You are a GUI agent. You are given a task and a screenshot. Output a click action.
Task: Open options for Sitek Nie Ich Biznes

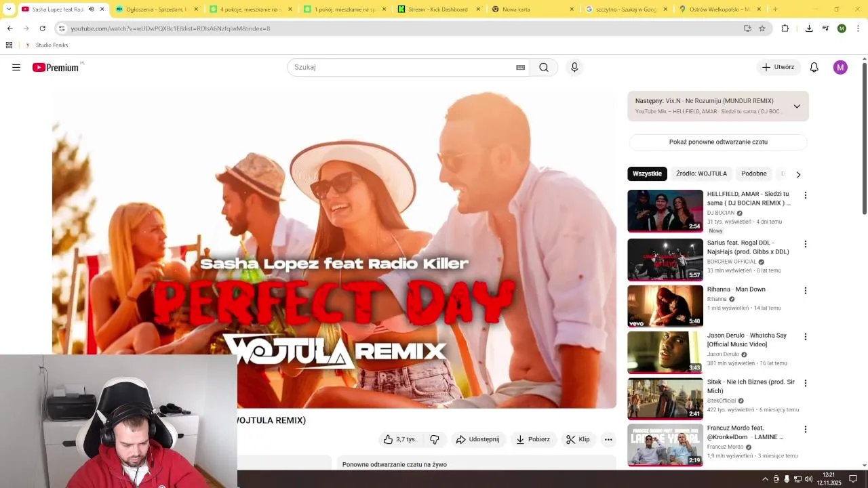[x=806, y=383]
